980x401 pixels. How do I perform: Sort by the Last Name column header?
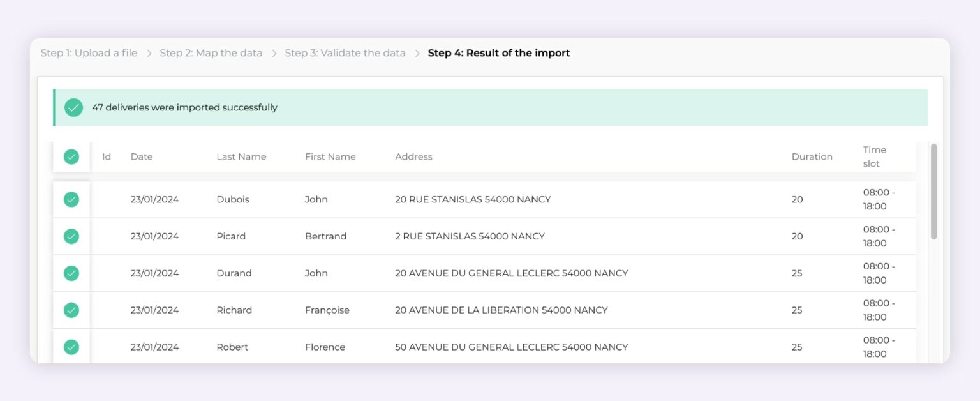[x=241, y=156]
